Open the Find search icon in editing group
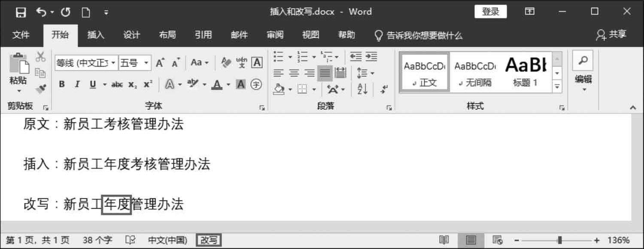Viewport: 644px width, 249px height. click(583, 61)
